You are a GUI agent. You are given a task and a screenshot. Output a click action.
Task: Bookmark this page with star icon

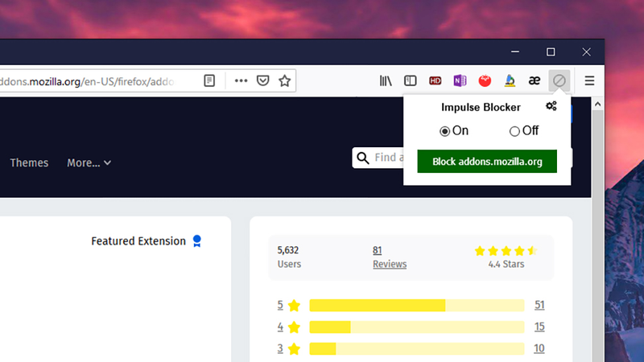[x=285, y=81]
